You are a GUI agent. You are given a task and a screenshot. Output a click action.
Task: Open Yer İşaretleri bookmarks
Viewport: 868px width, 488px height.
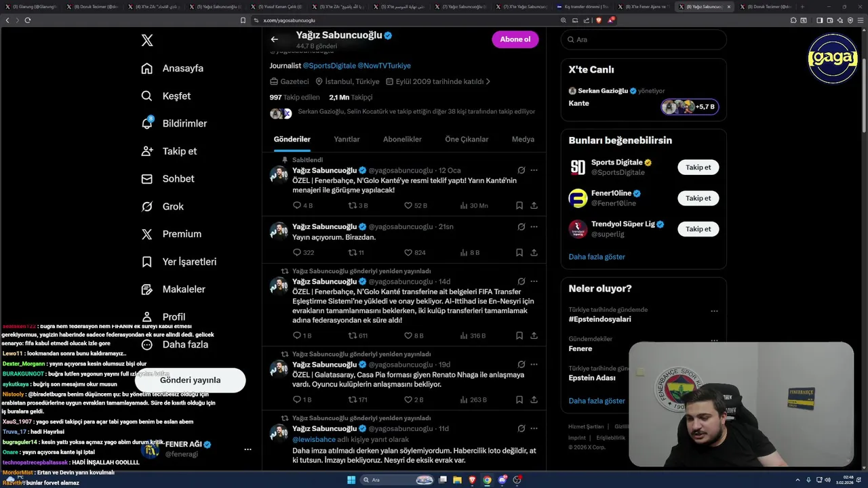click(x=178, y=262)
